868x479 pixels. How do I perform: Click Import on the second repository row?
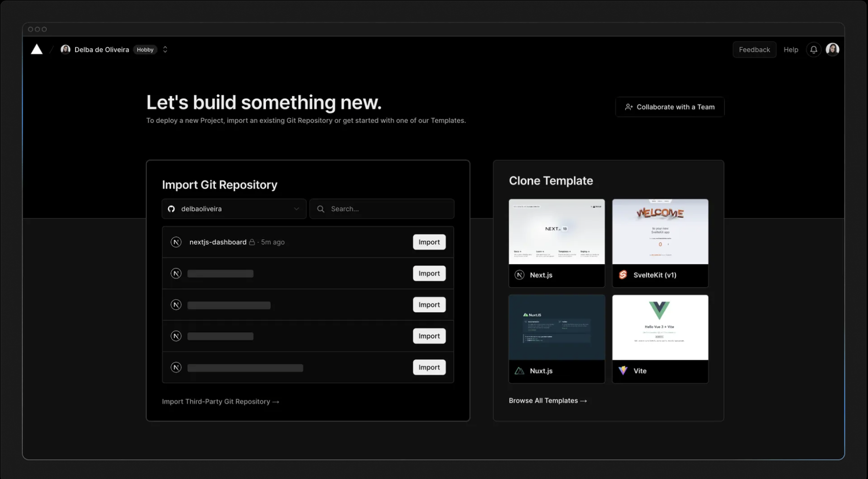click(x=429, y=273)
